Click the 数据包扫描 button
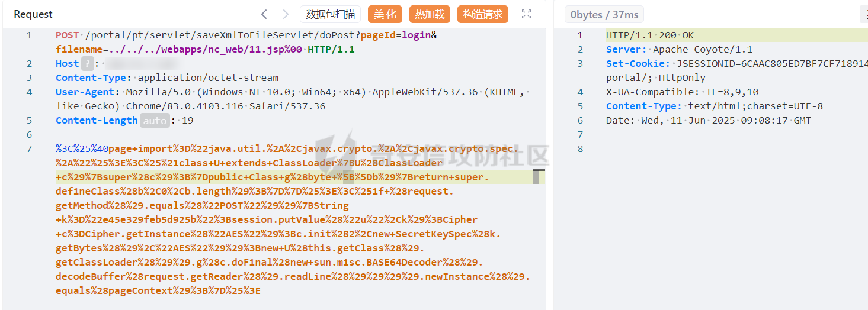 (x=331, y=14)
